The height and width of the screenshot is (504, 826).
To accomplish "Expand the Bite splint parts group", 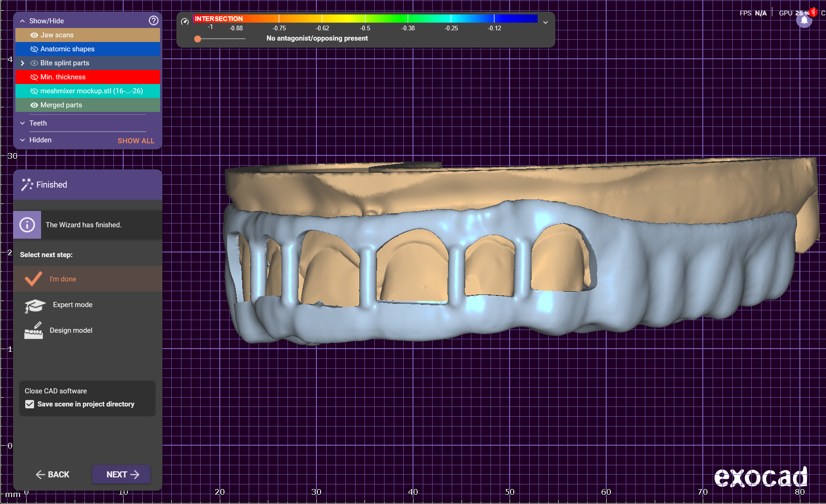I will tap(22, 63).
